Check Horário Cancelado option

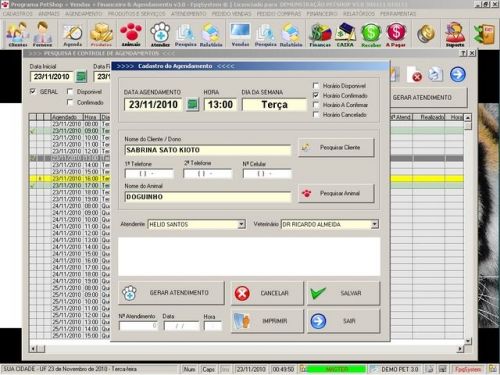pos(316,114)
